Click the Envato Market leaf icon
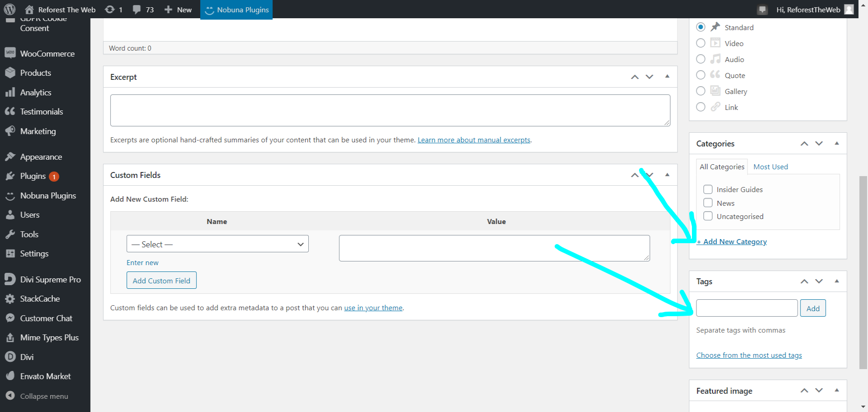The width and height of the screenshot is (868, 412). tap(10, 376)
